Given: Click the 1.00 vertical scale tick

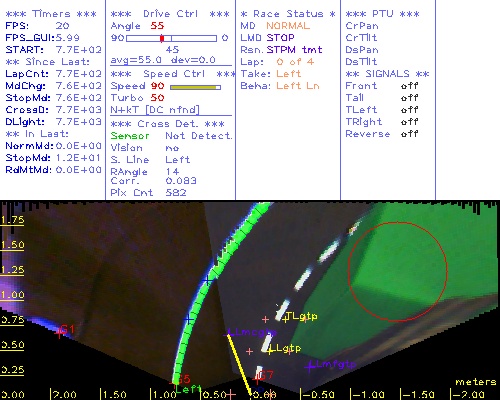Looking at the screenshot, I should click(12, 295).
